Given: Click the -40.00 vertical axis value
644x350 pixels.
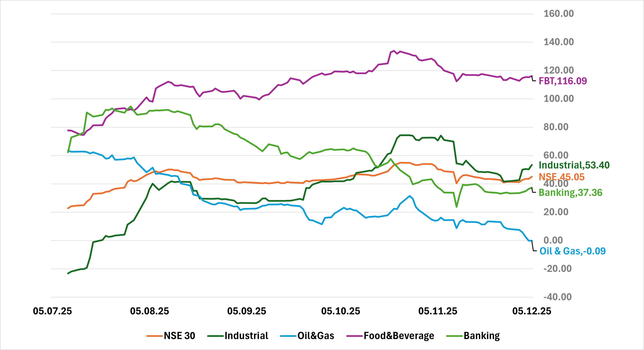Looking at the screenshot, I should coord(557,297).
